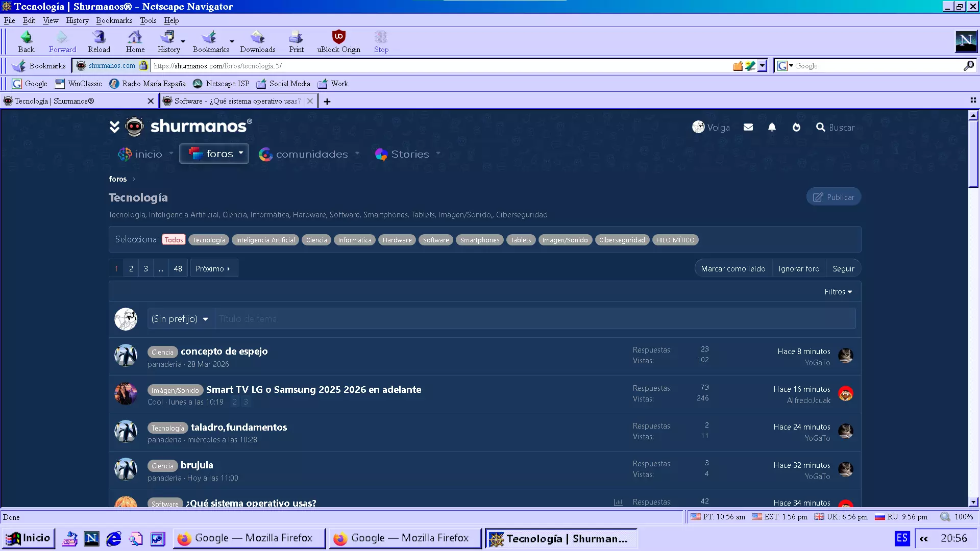Viewport: 980px width, 551px height.
Task: Filter threads by the Software chip
Action: click(x=436, y=240)
